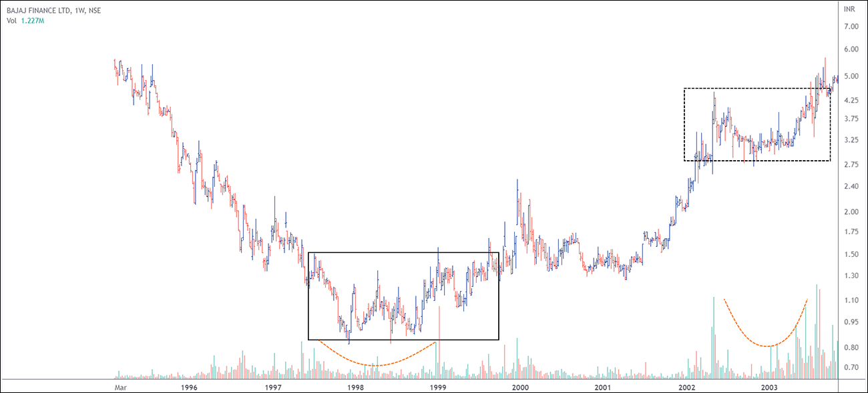Click the 4.25 price axis label
Screen dimensions: 868x393
tap(851, 100)
